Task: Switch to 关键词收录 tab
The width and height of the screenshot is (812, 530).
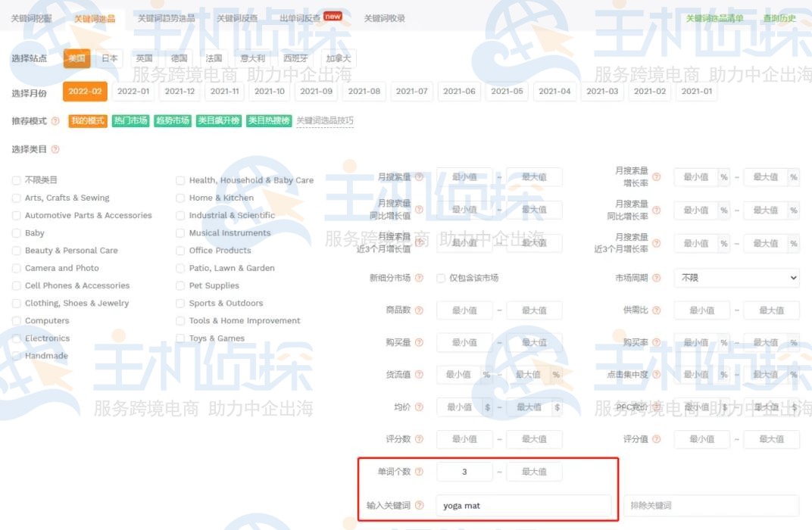Action: [x=384, y=19]
